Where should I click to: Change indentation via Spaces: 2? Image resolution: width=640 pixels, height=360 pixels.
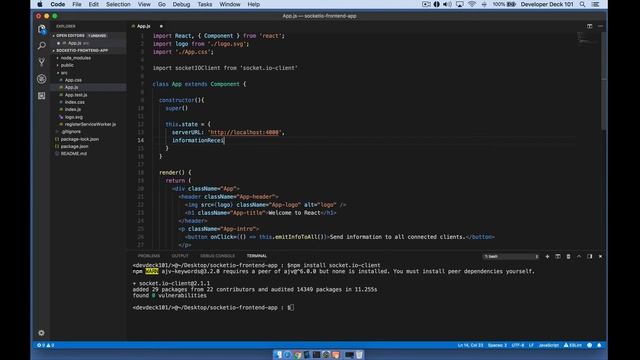(x=497, y=345)
